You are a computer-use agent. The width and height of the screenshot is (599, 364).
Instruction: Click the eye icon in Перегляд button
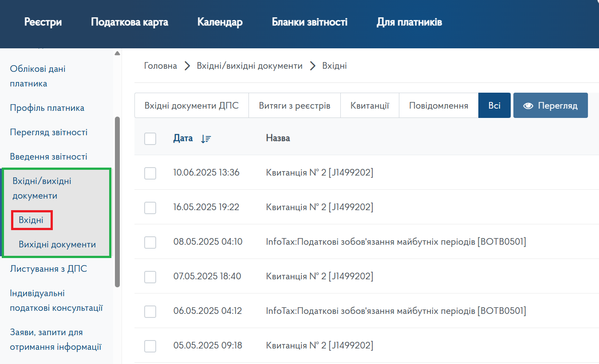click(x=528, y=106)
